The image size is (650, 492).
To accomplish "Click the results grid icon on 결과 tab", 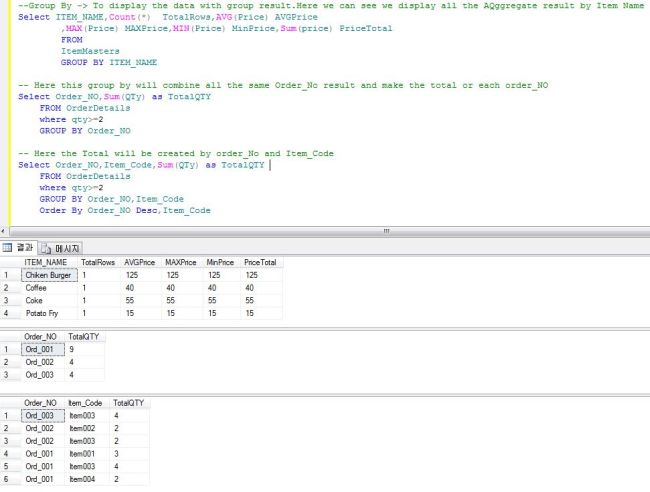I will 7,247.
